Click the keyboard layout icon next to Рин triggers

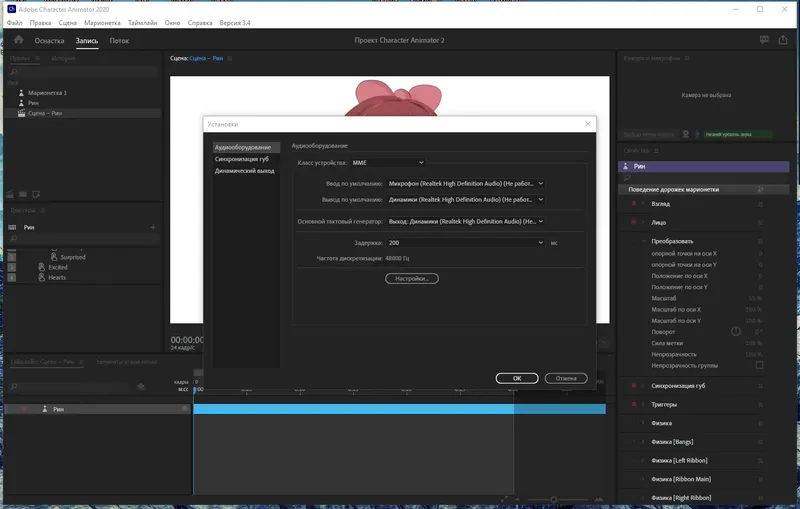[x=12, y=227]
